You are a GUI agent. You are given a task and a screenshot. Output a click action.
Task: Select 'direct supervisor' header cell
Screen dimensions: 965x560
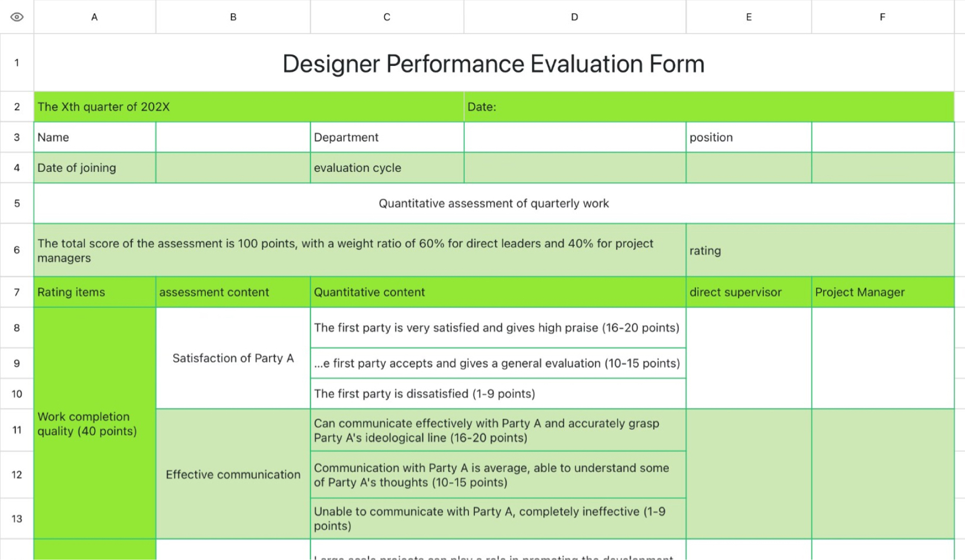tap(749, 292)
